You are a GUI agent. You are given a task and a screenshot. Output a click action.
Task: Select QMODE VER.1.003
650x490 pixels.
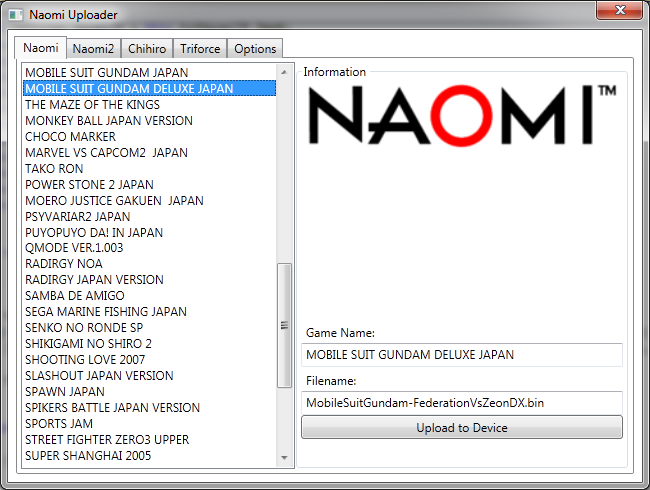[149, 248]
